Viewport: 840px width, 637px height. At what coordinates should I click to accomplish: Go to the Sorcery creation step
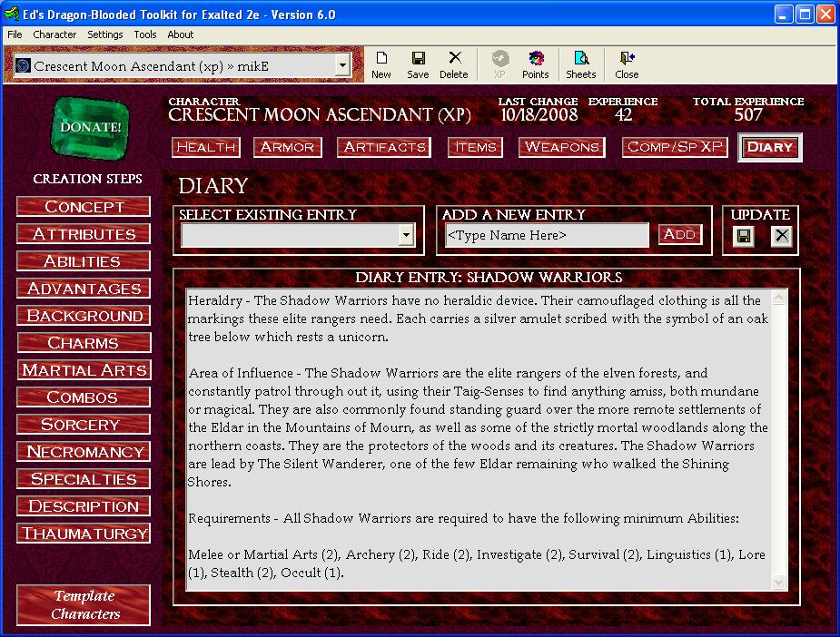84,425
